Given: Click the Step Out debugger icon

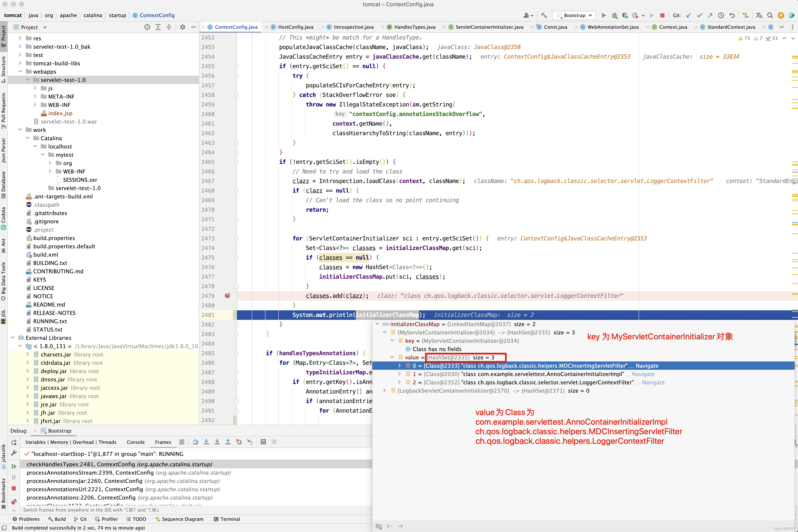Looking at the screenshot, I should pos(228,442).
